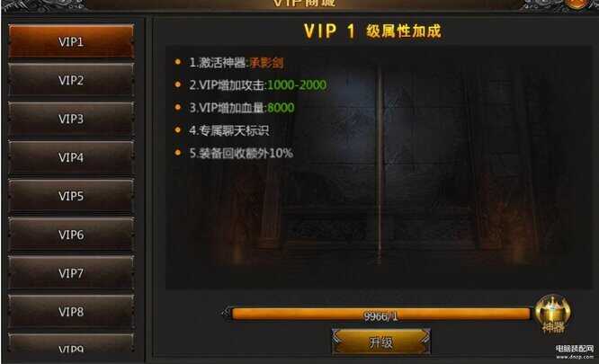Select the VIP6 tab

[71, 235]
